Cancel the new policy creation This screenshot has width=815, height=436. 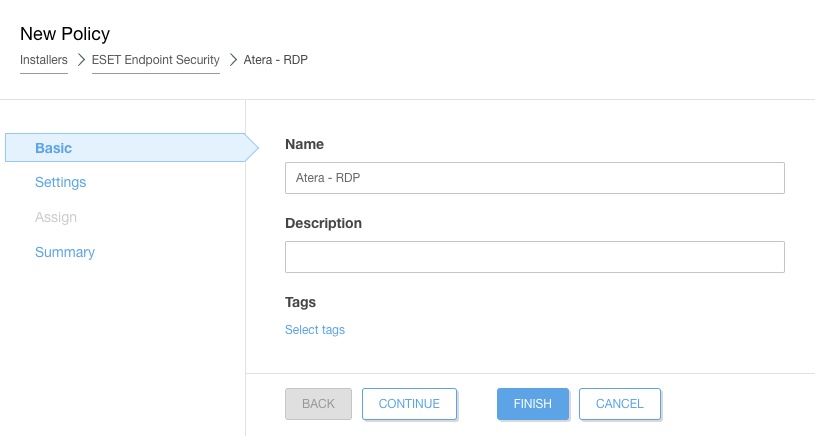tap(619, 404)
